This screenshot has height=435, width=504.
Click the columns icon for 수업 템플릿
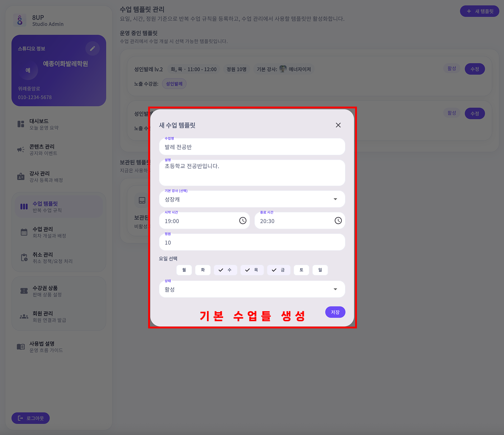24,207
